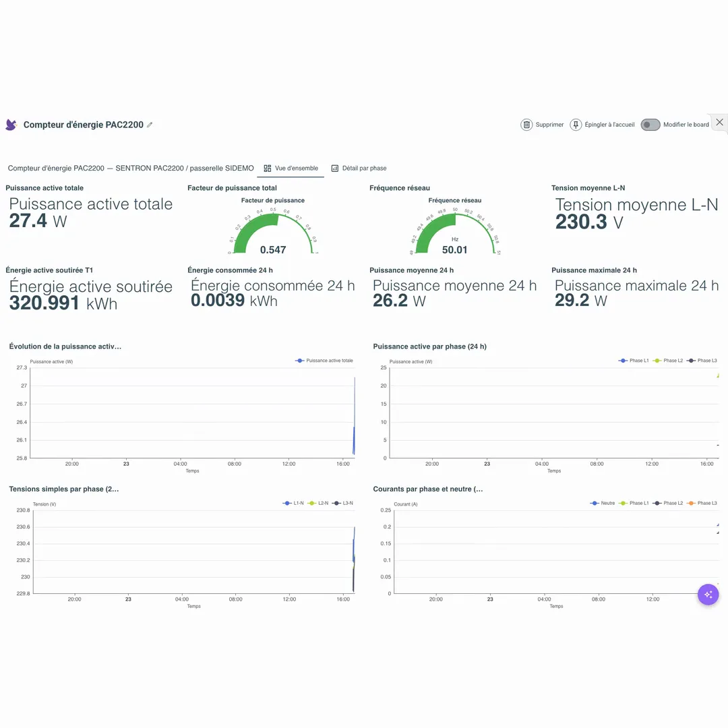Click the 26.2 W average power value
Image resolution: width=728 pixels, height=728 pixels.
(x=399, y=301)
